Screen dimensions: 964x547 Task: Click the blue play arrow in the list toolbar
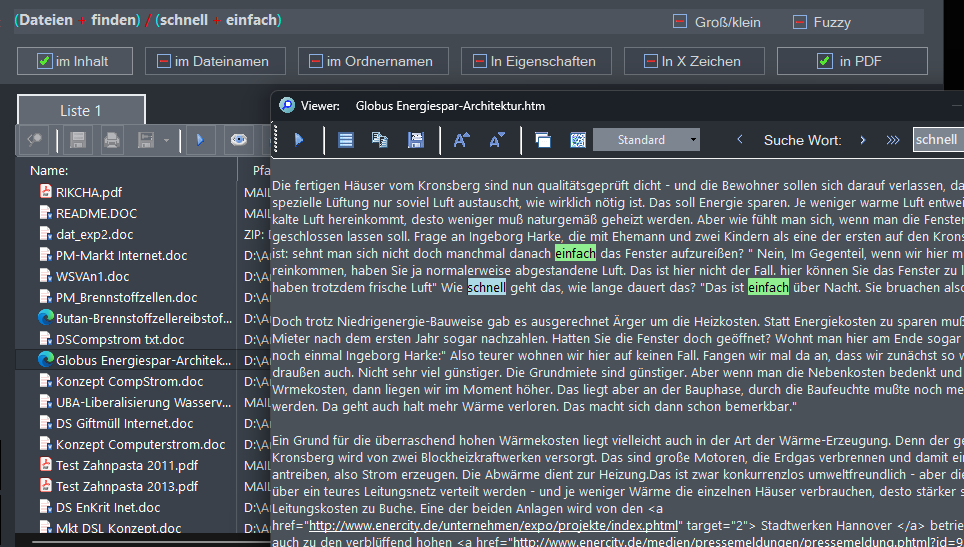point(200,140)
